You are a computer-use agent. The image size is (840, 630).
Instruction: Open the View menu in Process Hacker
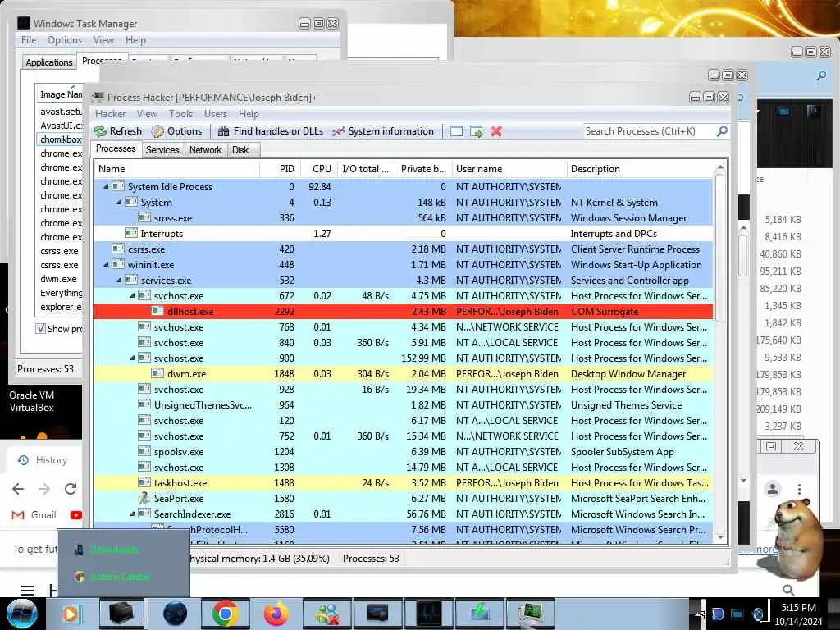[x=147, y=113]
